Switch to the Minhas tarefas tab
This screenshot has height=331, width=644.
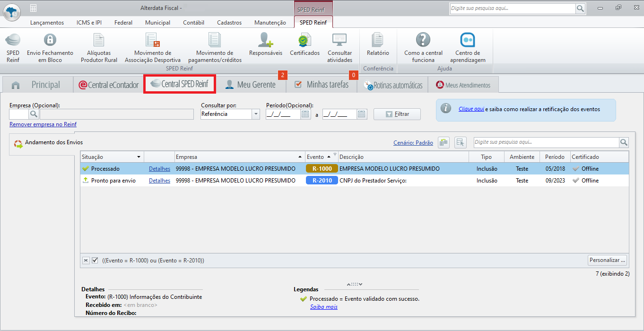[322, 85]
